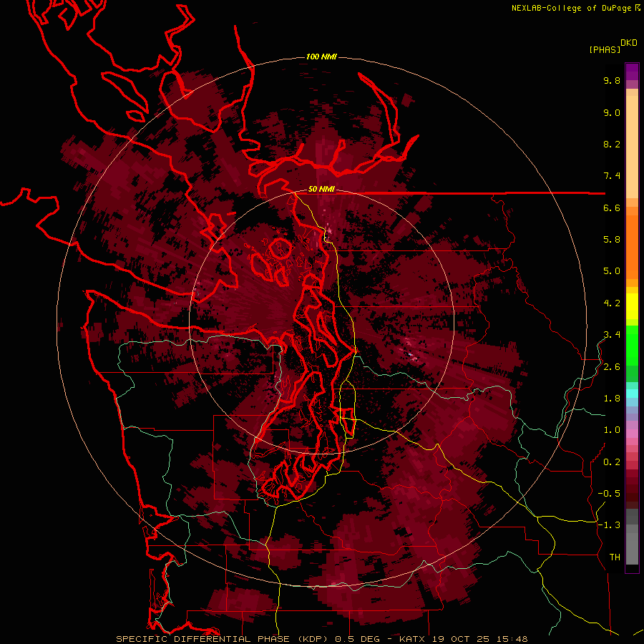Click the 100 NMI range ring label
Viewport: 644px width, 644px height.
click(321, 57)
